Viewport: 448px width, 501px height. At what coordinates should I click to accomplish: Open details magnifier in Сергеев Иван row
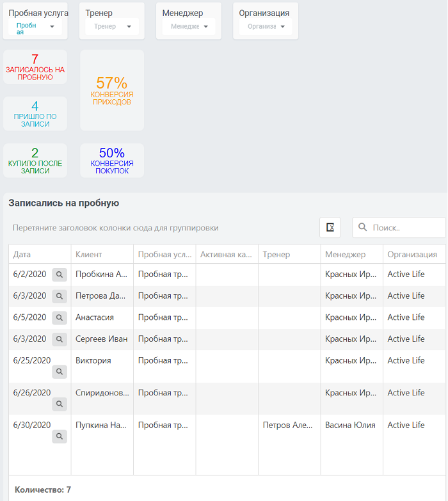pyautogui.click(x=60, y=339)
